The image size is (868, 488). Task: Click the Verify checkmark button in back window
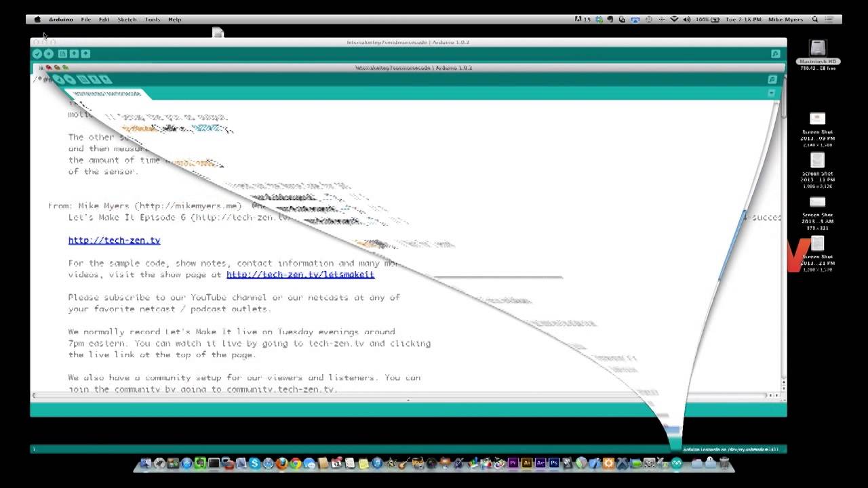click(37, 54)
